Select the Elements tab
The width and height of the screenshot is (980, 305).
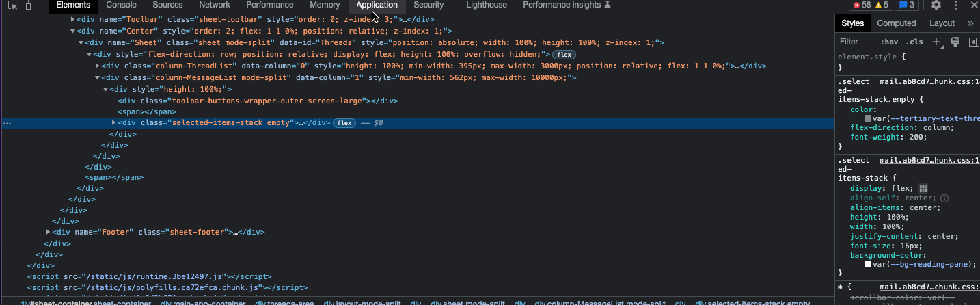[x=73, y=5]
